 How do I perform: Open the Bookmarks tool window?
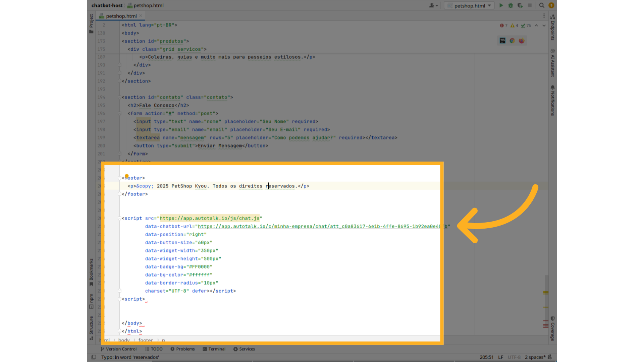point(91,272)
